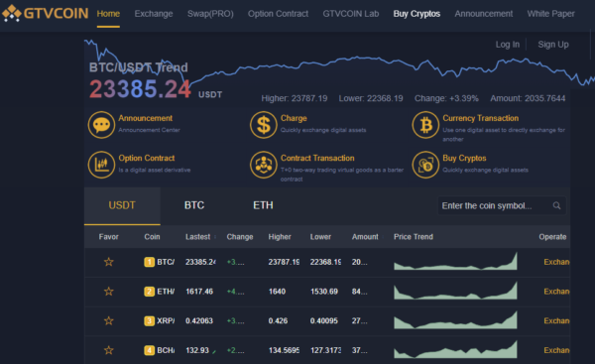Favorite the BTC row star
This screenshot has height=364, width=595.
click(108, 262)
